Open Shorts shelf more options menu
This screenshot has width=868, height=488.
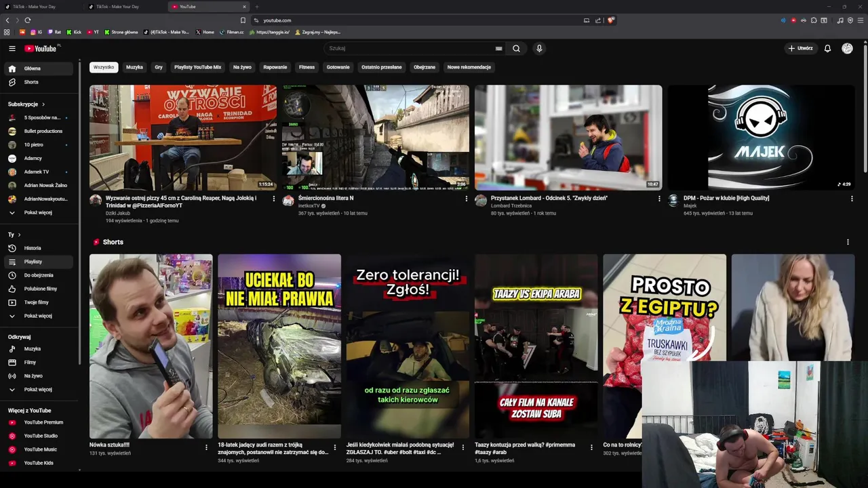(848, 242)
